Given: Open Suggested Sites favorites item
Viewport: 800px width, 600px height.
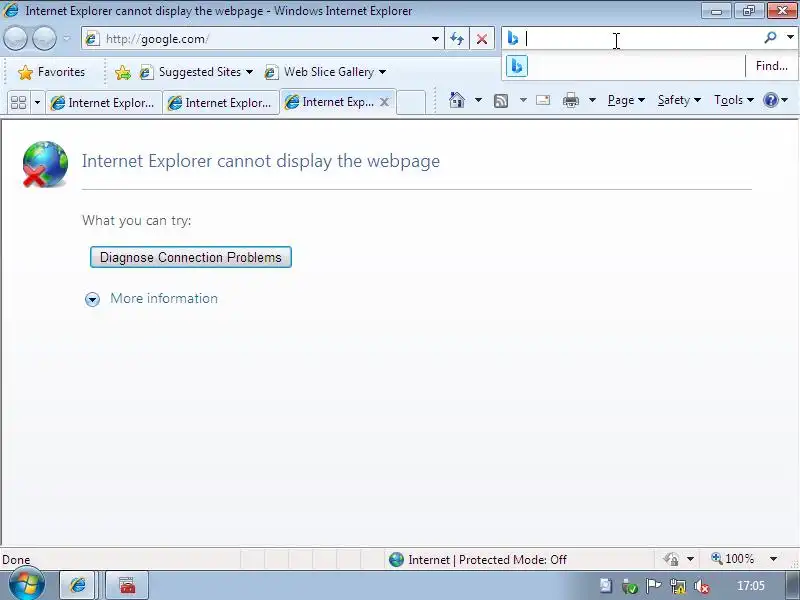Looking at the screenshot, I should pyautogui.click(x=196, y=72).
